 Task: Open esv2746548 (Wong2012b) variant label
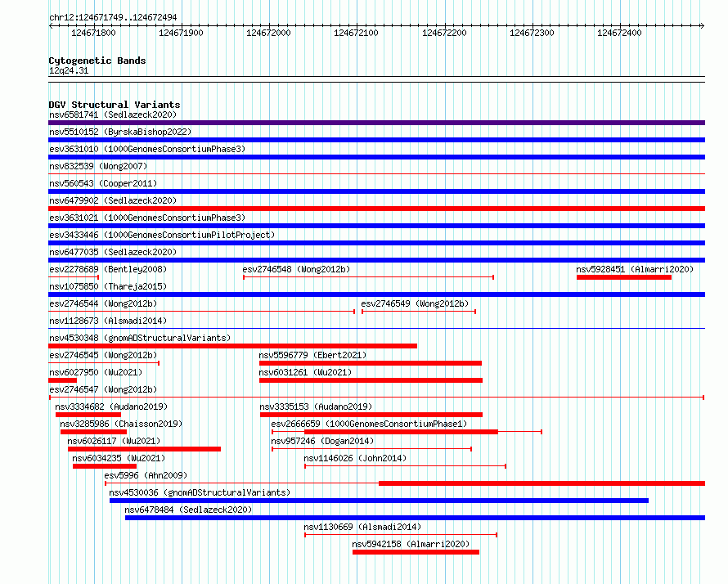(x=296, y=269)
